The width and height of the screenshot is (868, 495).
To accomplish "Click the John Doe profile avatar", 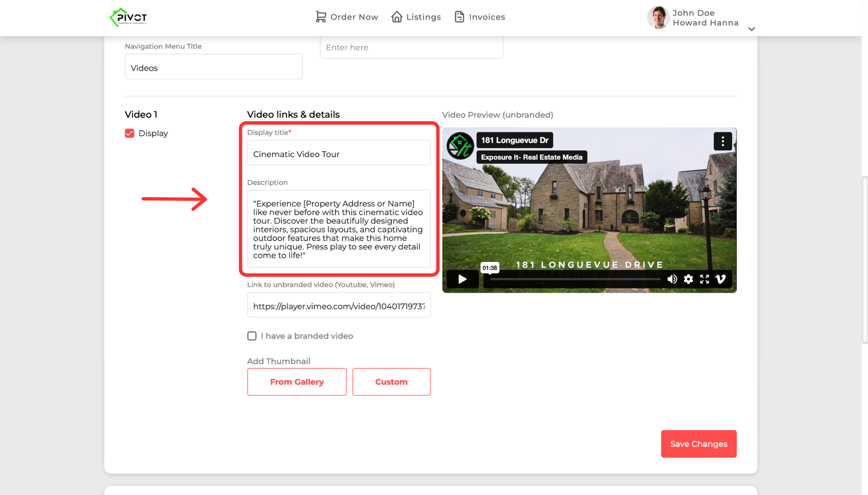I will pyautogui.click(x=658, y=17).
